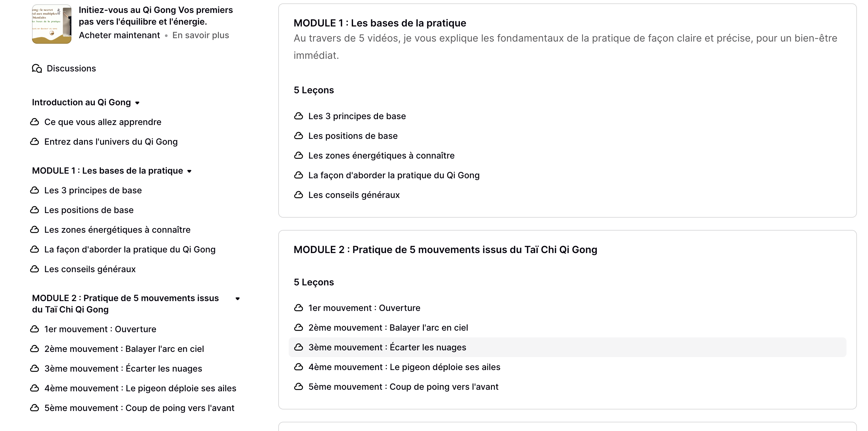
Task: Select main panel '4ème mouvement : Le pigeon déploie ses ailes'
Action: pyautogui.click(x=404, y=367)
